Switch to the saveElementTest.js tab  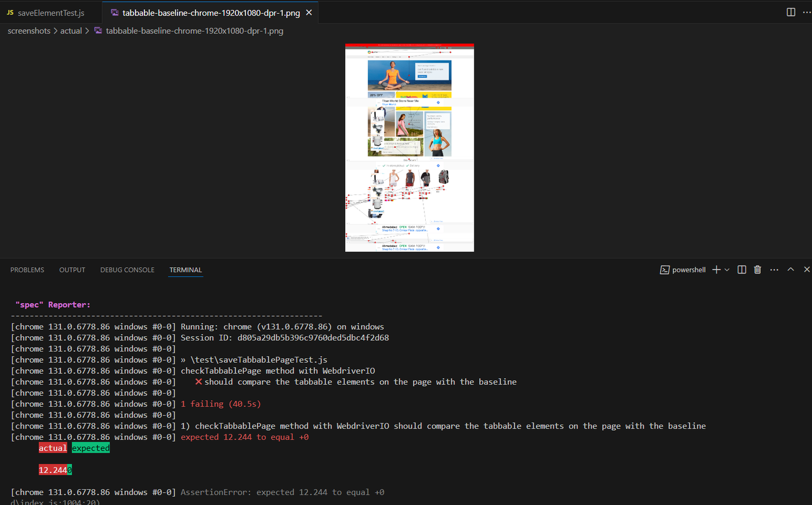click(51, 13)
